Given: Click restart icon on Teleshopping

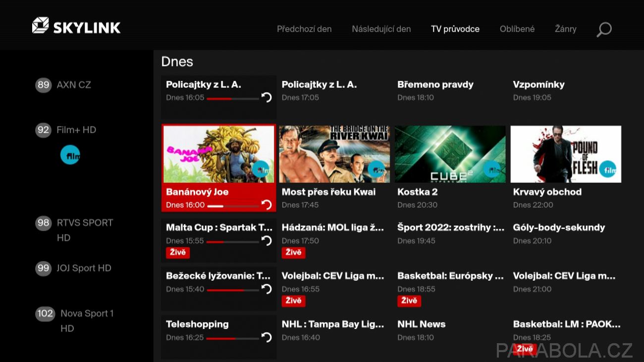Looking at the screenshot, I should [x=267, y=338].
